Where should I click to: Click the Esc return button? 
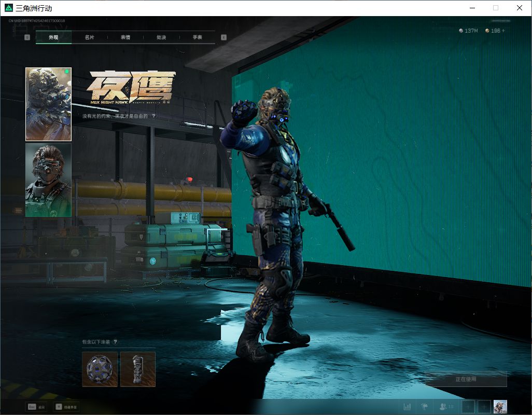click(36, 407)
